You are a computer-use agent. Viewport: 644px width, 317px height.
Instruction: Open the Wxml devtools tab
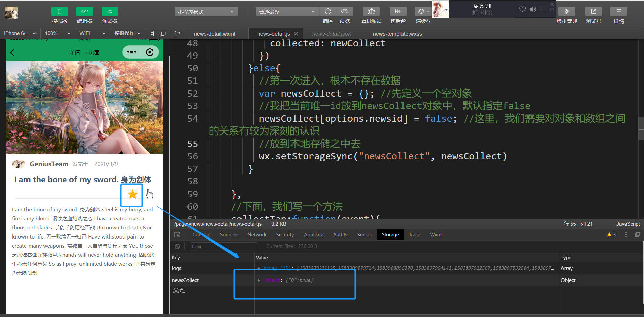click(x=436, y=235)
